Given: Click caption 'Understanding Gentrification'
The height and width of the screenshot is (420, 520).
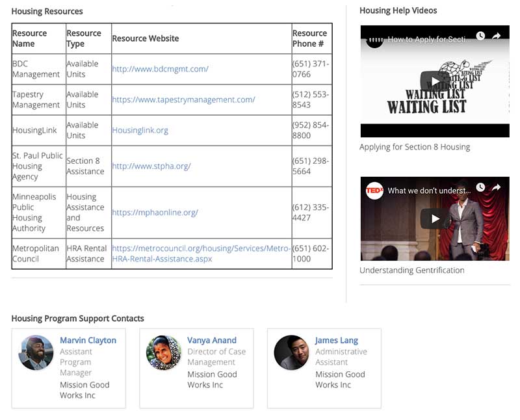Looking at the screenshot, I should coord(412,270).
